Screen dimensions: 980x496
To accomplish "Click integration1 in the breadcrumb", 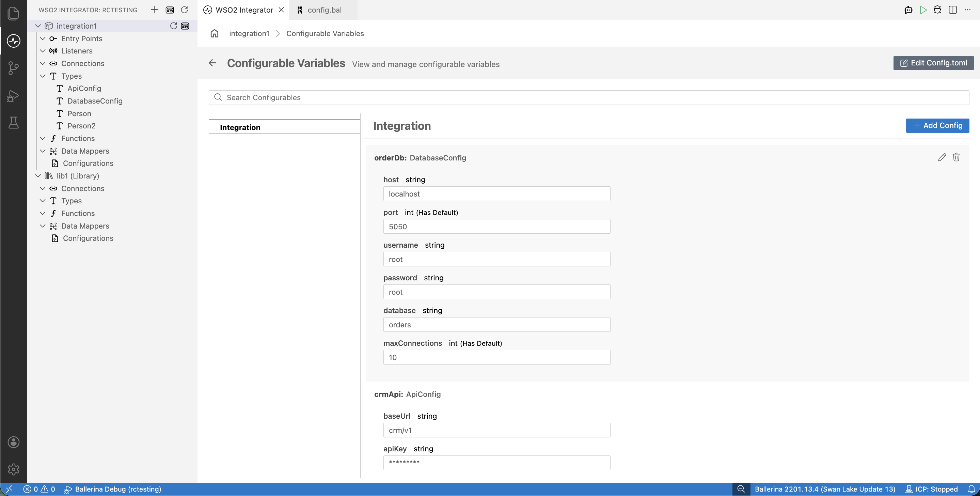I will coord(249,33).
